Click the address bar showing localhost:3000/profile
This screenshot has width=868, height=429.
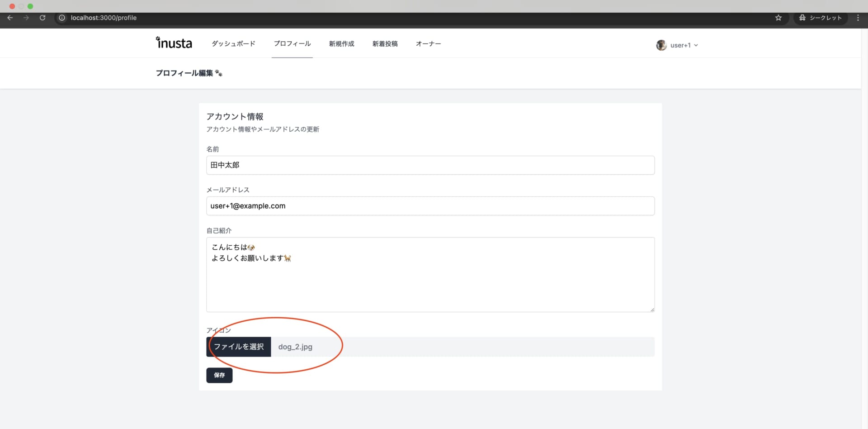[104, 18]
